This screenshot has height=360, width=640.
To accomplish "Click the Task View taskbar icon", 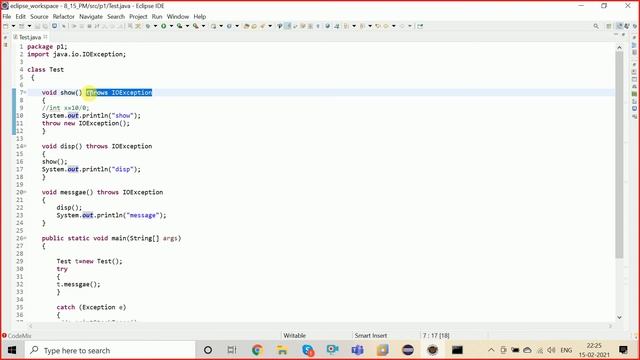I will (x=232, y=350).
